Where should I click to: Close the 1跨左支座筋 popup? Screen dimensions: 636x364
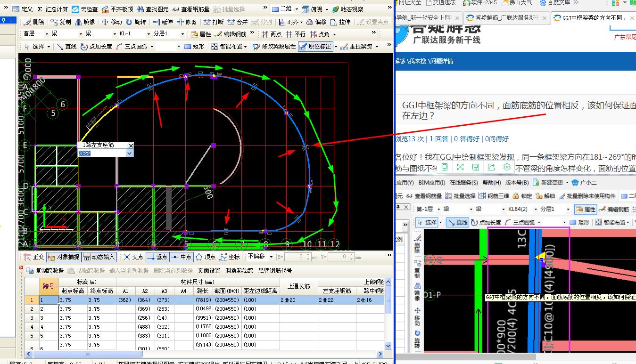131,146
